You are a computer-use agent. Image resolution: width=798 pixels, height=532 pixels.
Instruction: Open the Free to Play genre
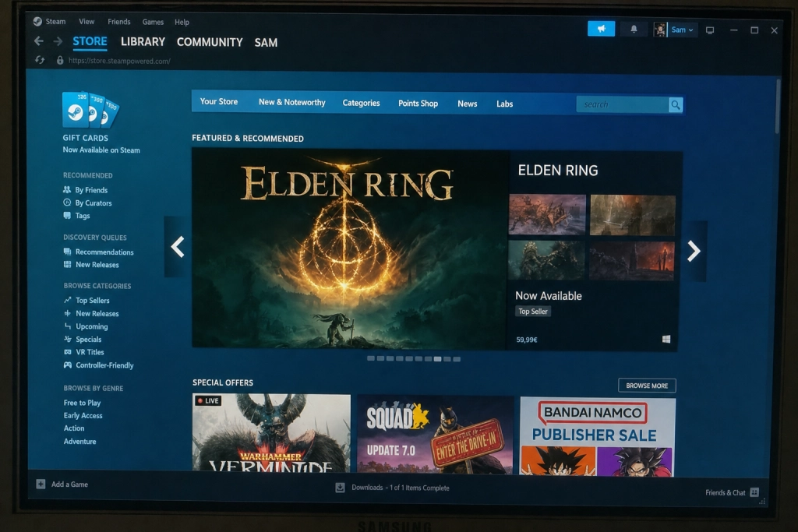tap(82, 403)
